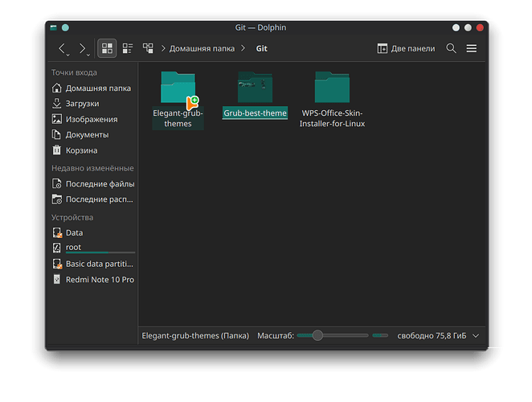Select the Grub-best-theme folder icon
Viewport: 532px width, 402px height.
[x=255, y=87]
